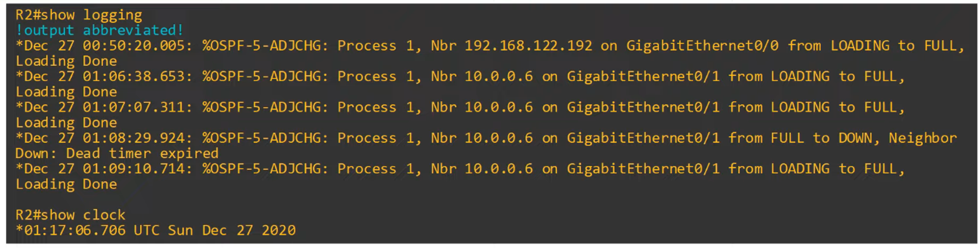Click "Loading Done" below the first log entry
This screenshot has width=980, height=248.
coord(66,61)
